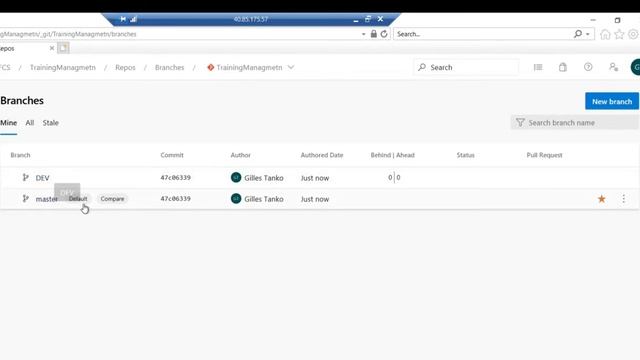
Task: Open the master branch
Action: pos(47,199)
